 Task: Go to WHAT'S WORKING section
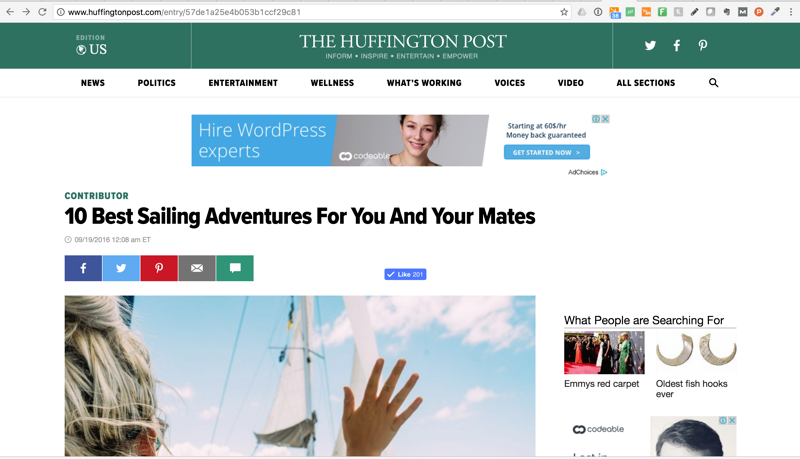click(424, 83)
